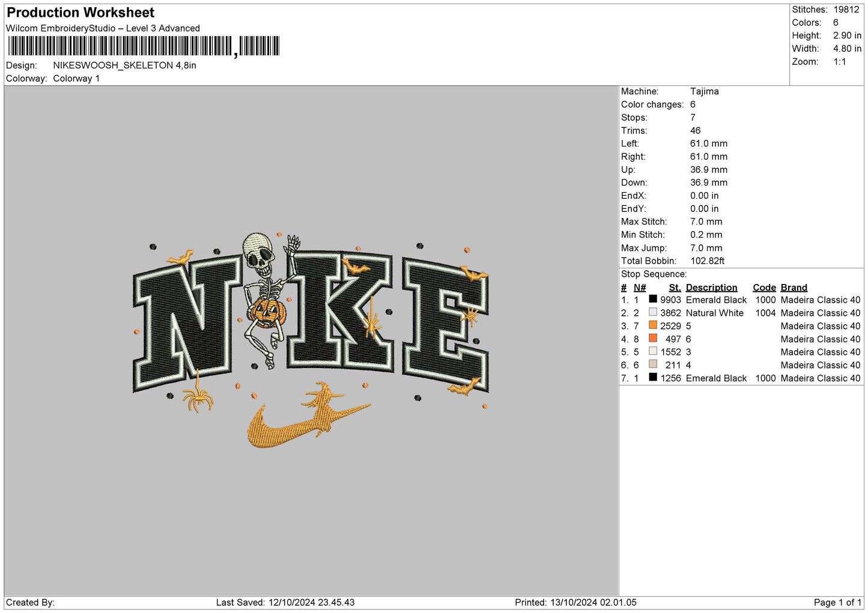Select the Stitches value 19812
868x613 pixels.
click(x=846, y=10)
